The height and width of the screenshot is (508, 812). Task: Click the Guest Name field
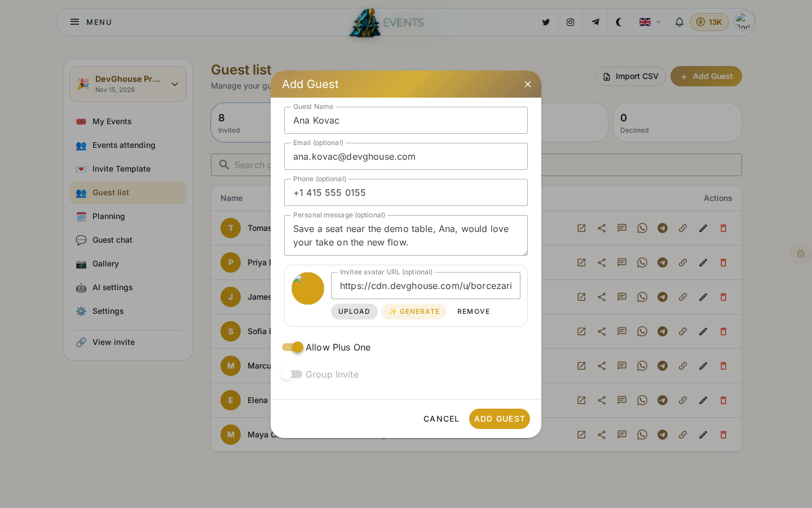[x=406, y=120]
